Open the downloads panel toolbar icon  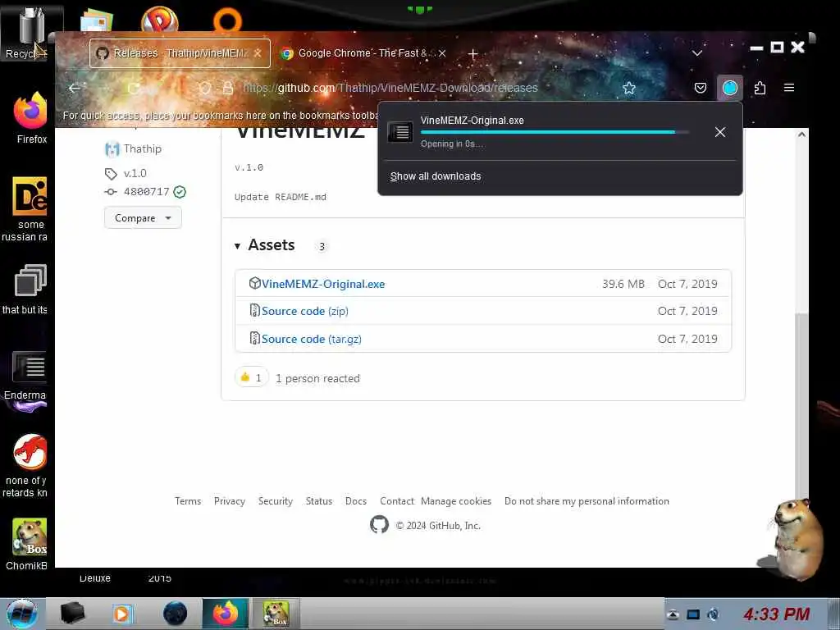click(729, 88)
